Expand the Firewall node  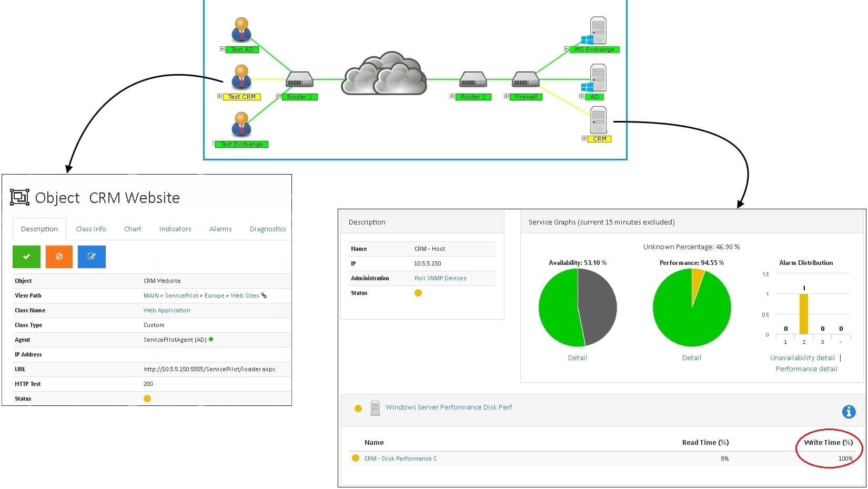pos(506,96)
